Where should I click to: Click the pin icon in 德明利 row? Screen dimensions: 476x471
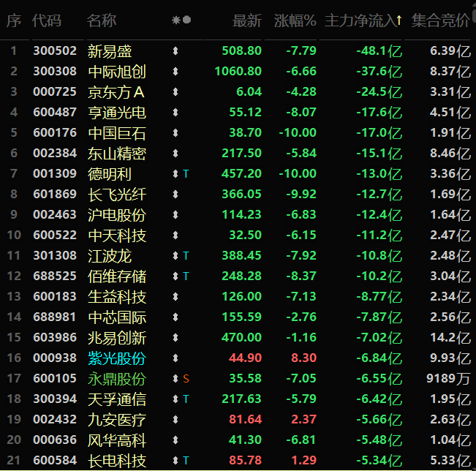pyautogui.click(x=175, y=174)
